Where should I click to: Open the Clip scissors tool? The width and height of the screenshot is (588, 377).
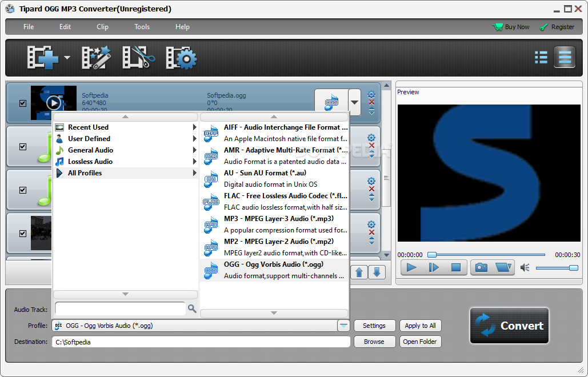pyautogui.click(x=138, y=57)
